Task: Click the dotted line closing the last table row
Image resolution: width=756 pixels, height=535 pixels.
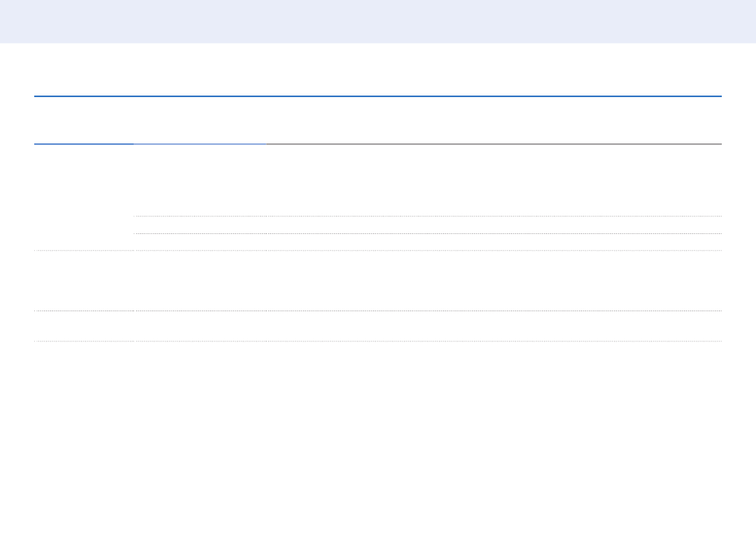Action: click(x=378, y=342)
